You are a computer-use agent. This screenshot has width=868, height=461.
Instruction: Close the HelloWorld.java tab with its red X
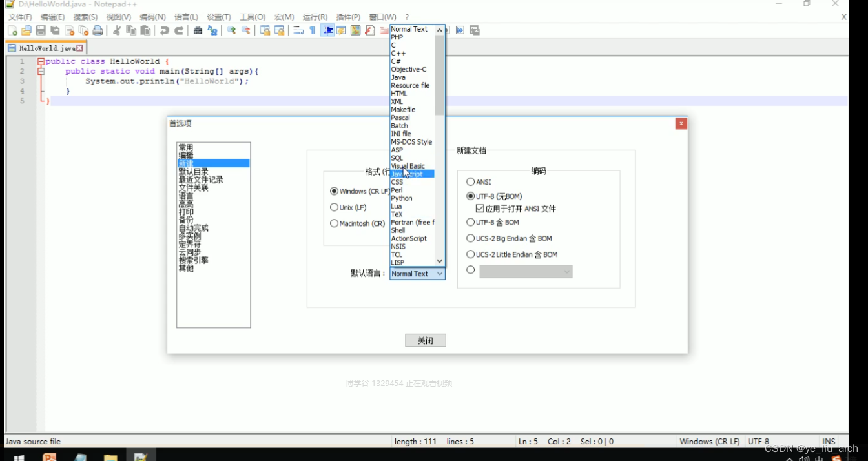(79, 48)
